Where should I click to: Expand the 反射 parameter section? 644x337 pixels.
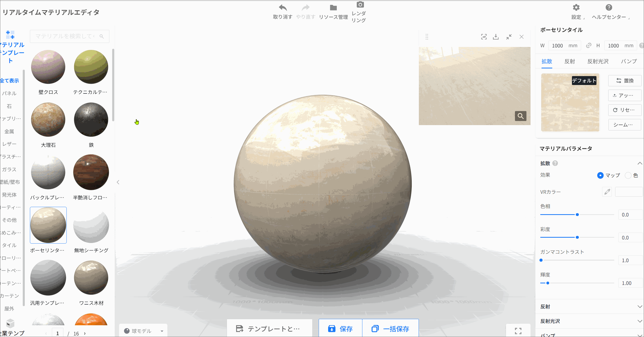(x=640, y=307)
